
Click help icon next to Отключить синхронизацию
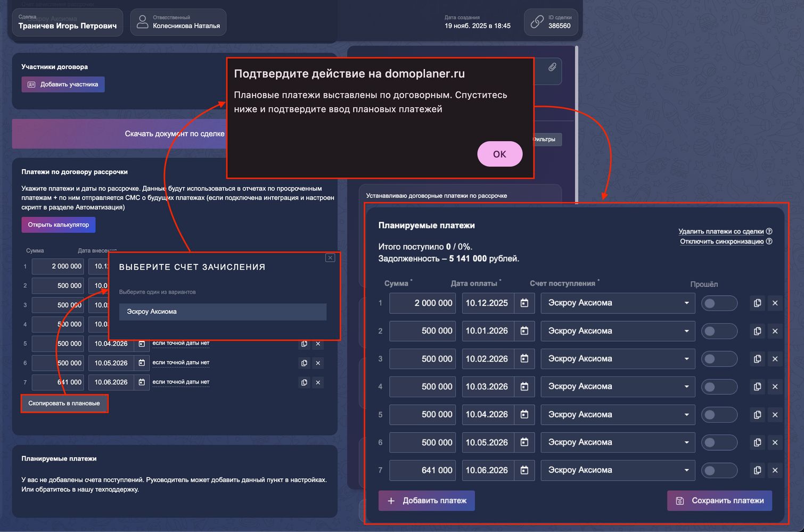pos(769,242)
